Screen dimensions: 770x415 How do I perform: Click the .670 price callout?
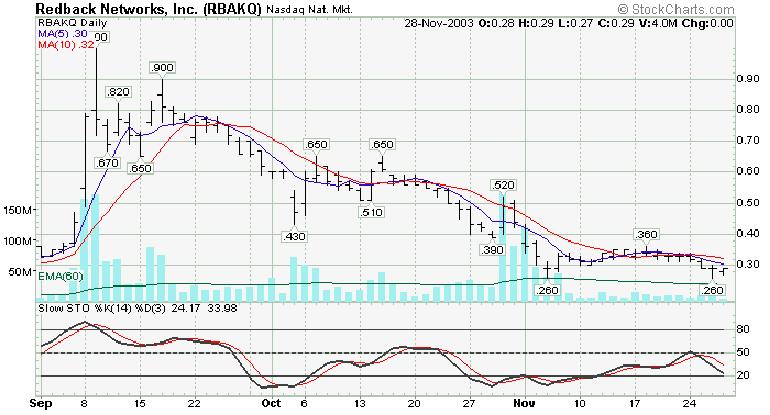pyautogui.click(x=108, y=163)
